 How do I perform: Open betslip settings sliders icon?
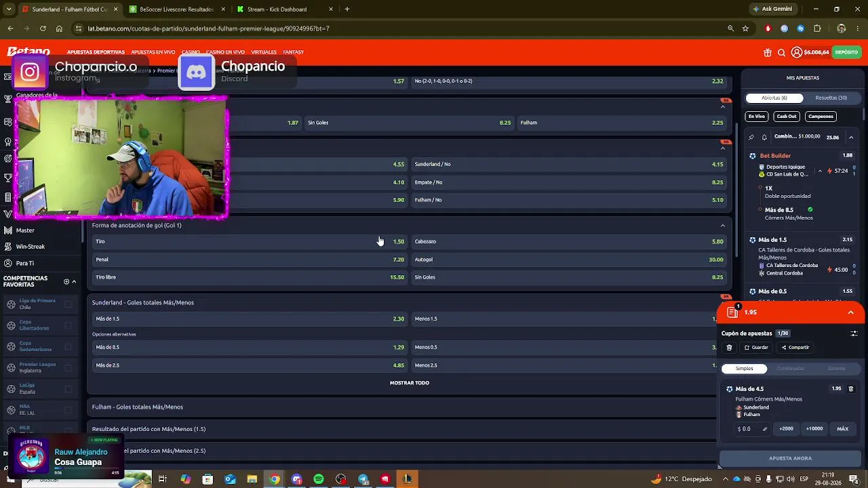click(854, 333)
